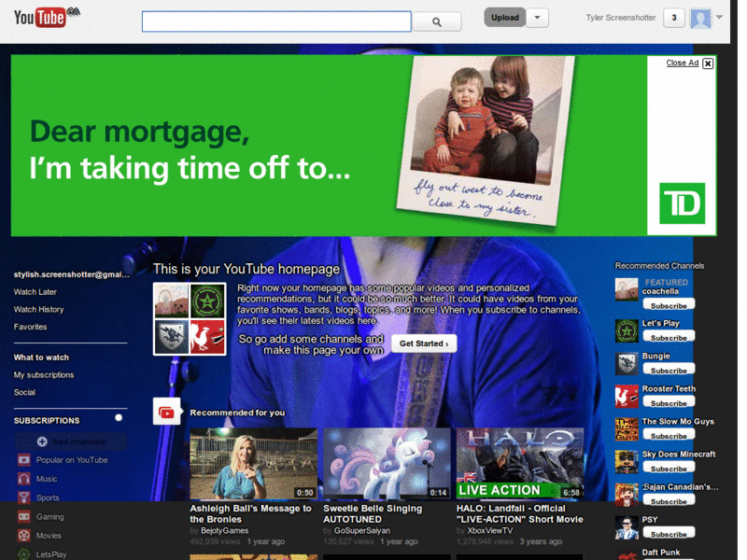Open HALO: Landfall video thumbnail
The width and height of the screenshot is (747, 560).
pyautogui.click(x=520, y=463)
